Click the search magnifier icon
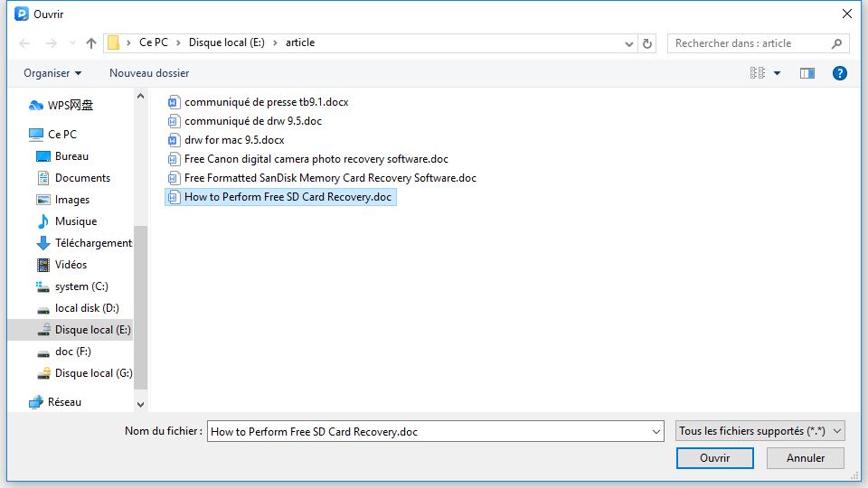This screenshot has height=488, width=868. tap(836, 43)
